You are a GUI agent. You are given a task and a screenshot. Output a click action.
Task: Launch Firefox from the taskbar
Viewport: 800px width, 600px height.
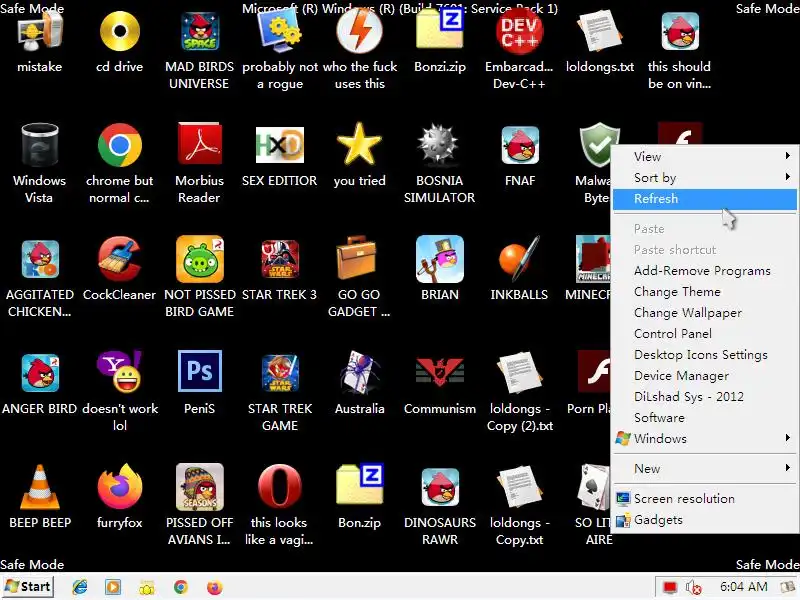pos(214,587)
